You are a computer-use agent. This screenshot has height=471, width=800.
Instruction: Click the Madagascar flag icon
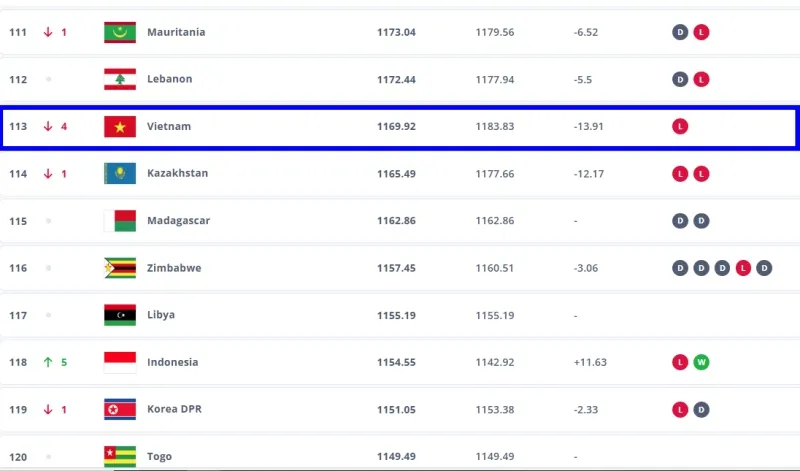coord(120,220)
